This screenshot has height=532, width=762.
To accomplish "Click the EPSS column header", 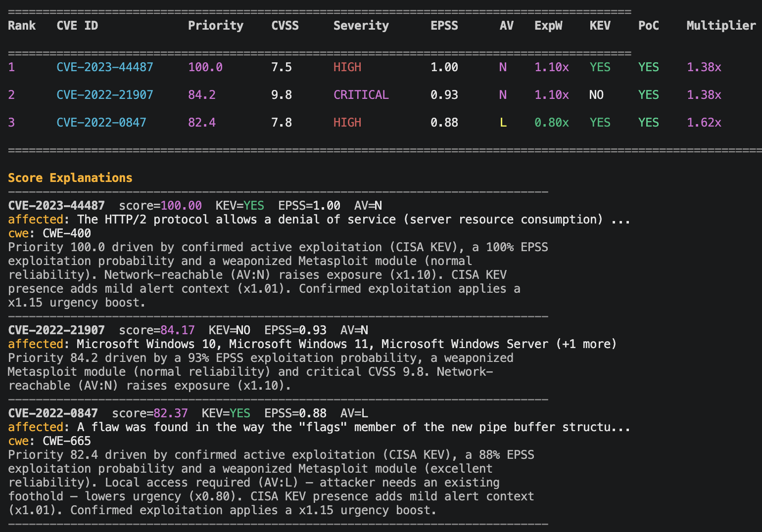I will point(444,26).
